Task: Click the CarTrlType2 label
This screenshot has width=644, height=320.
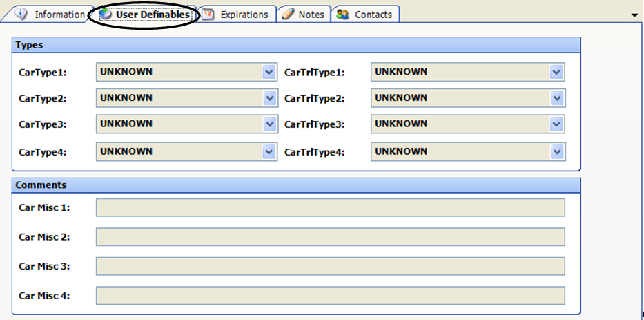Action: 314,99
